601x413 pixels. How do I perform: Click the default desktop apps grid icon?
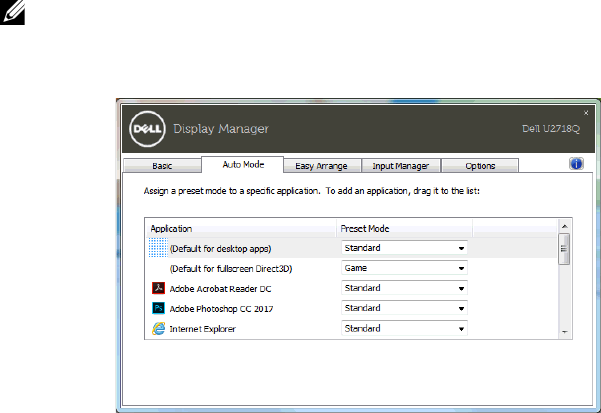[x=158, y=248]
